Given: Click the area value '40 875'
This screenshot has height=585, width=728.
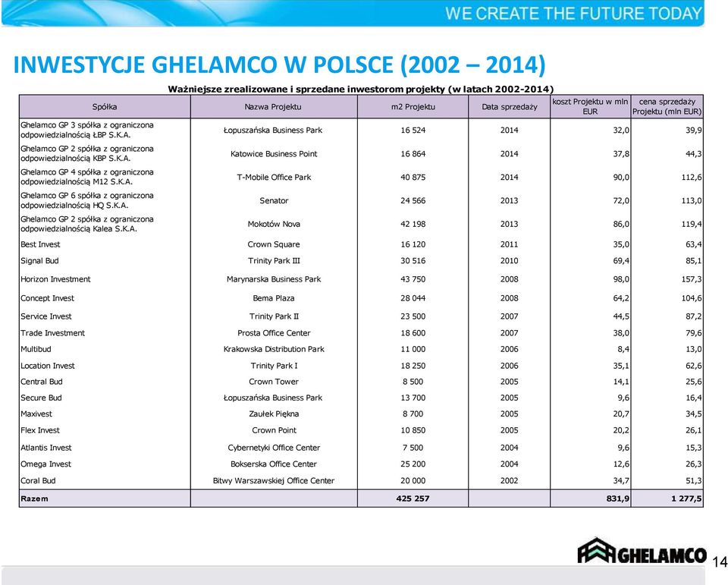Looking at the screenshot, I should point(413,177).
